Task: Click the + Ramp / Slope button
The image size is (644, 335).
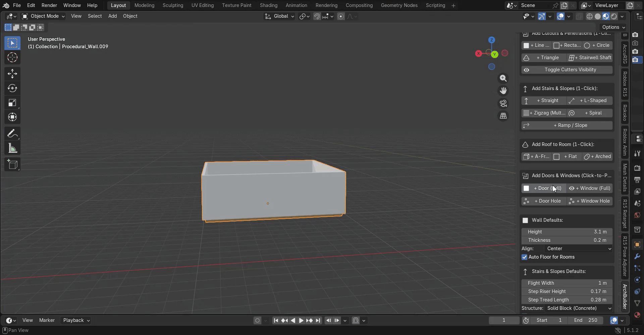Action: pos(567,126)
